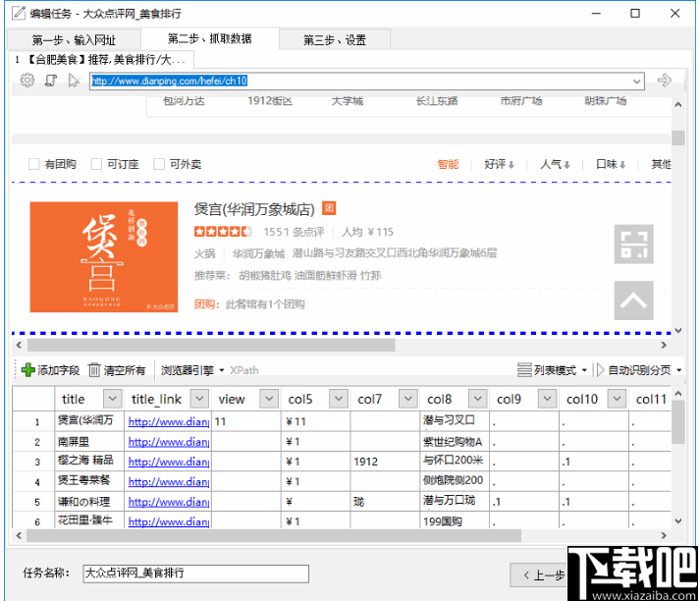
Task: Click the orange 团 badge after restaurant name
Action: 329,208
